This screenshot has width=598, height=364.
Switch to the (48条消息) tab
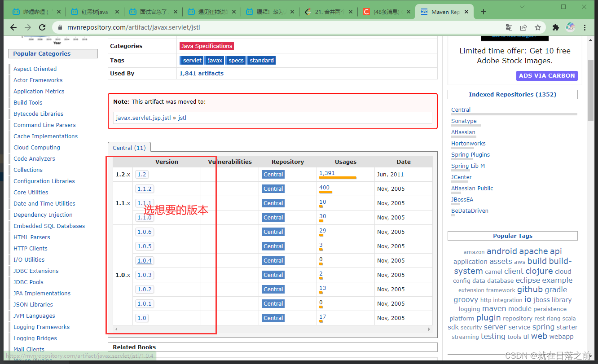386,12
